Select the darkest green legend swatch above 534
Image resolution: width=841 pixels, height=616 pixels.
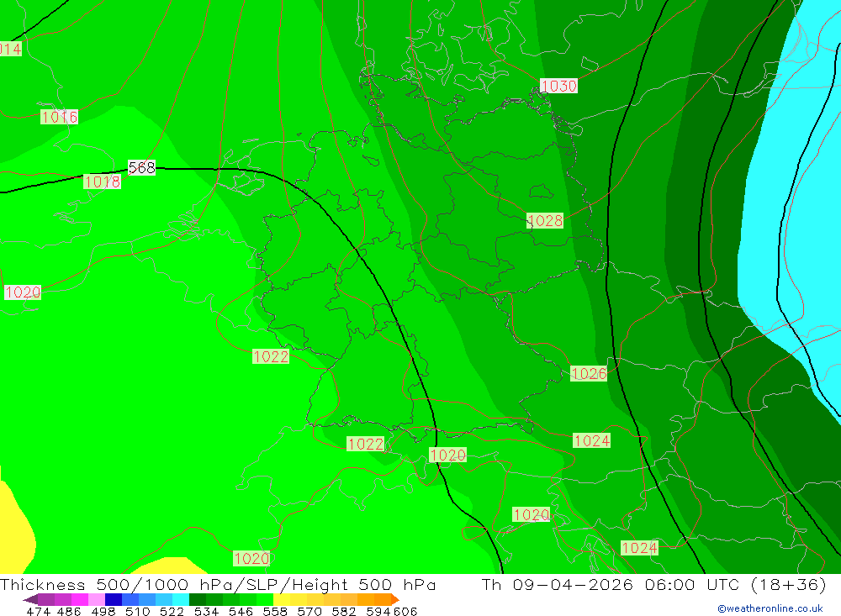tap(197, 599)
